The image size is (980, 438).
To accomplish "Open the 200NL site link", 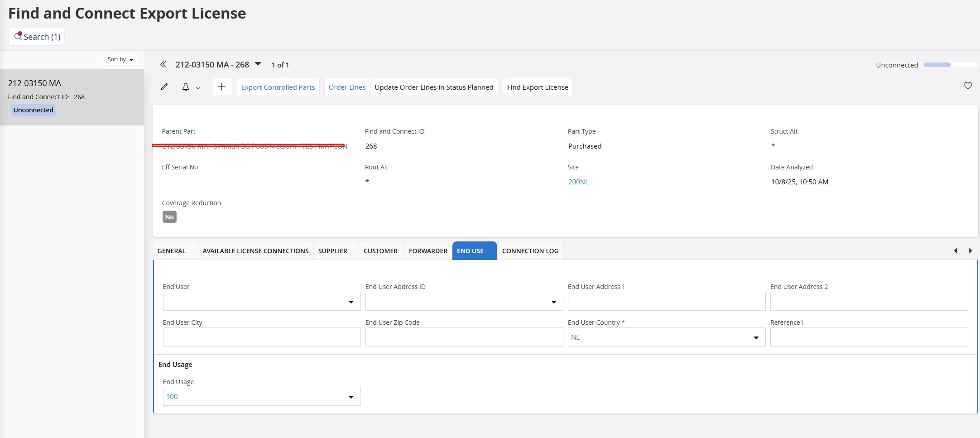I will (x=578, y=182).
